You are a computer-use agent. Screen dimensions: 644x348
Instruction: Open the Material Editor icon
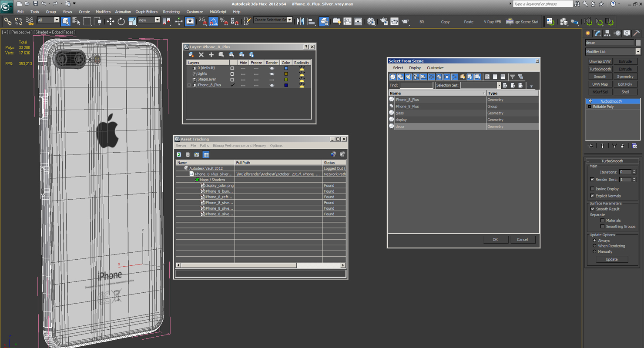pyautogui.click(x=371, y=21)
